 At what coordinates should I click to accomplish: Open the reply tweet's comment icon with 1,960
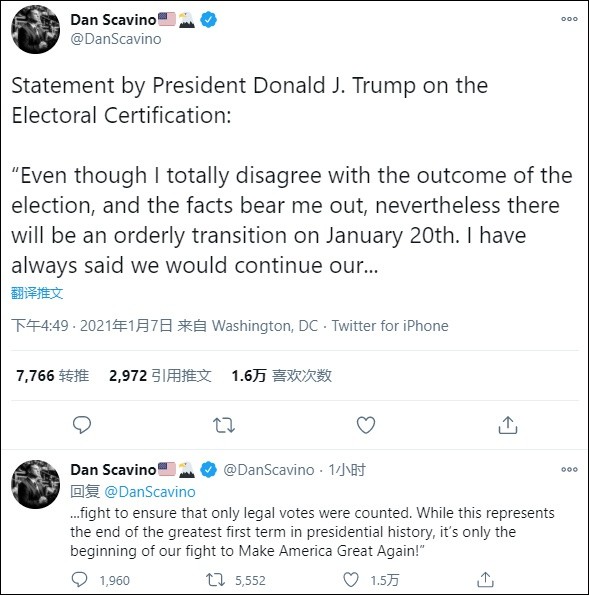tap(80, 580)
